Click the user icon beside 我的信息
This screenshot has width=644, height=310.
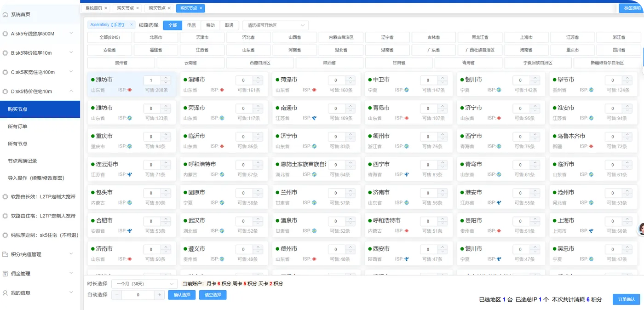coord(5,293)
